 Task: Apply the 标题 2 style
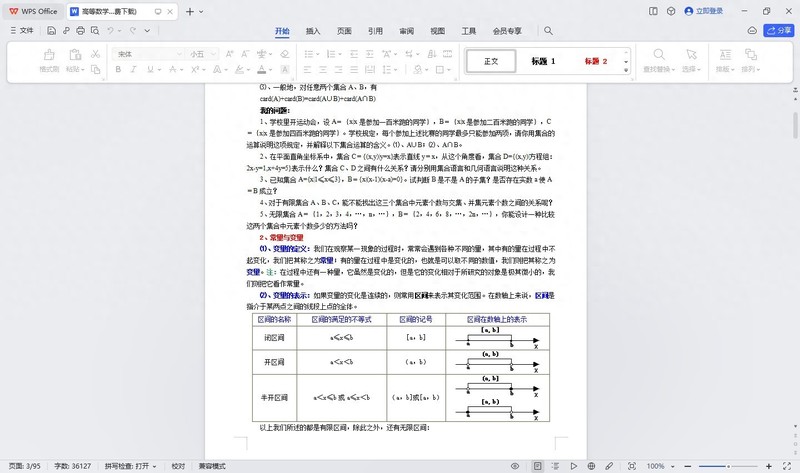[595, 61]
